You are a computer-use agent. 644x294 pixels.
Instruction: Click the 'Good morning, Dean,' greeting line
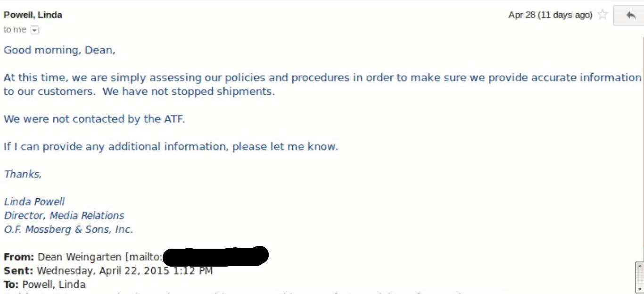pos(59,50)
